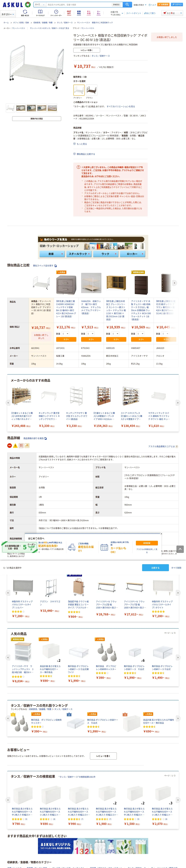Open the new products icon
The width and height of the screenshot is (186, 868).
tap(79, 13)
